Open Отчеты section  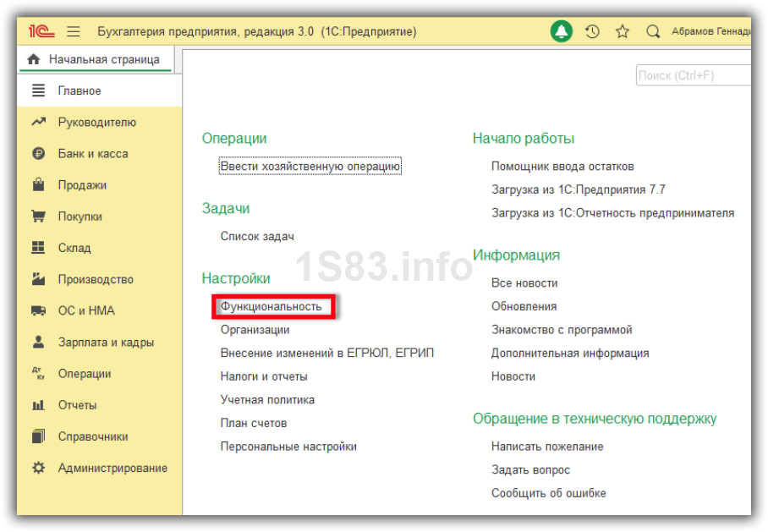(100, 405)
